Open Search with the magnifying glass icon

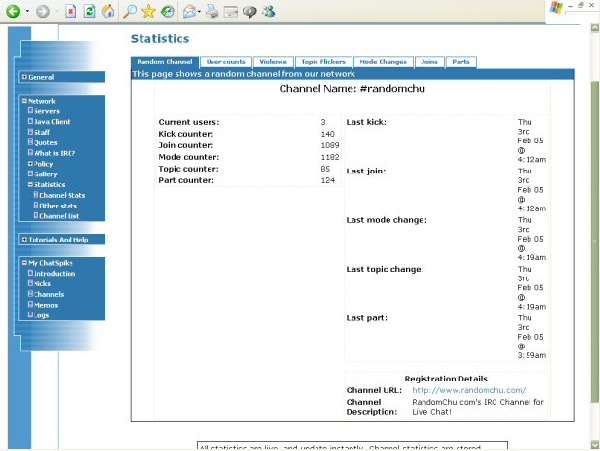[130, 11]
